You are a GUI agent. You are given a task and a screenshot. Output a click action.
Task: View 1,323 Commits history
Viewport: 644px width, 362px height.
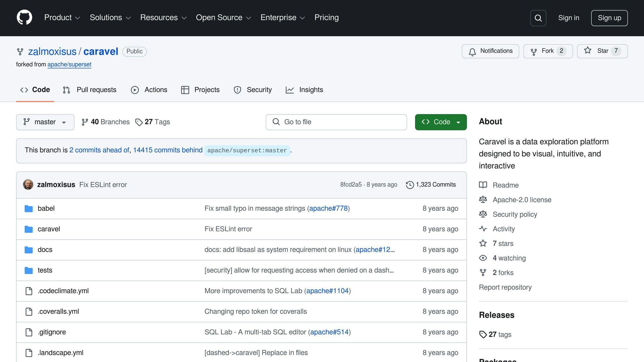(x=431, y=185)
